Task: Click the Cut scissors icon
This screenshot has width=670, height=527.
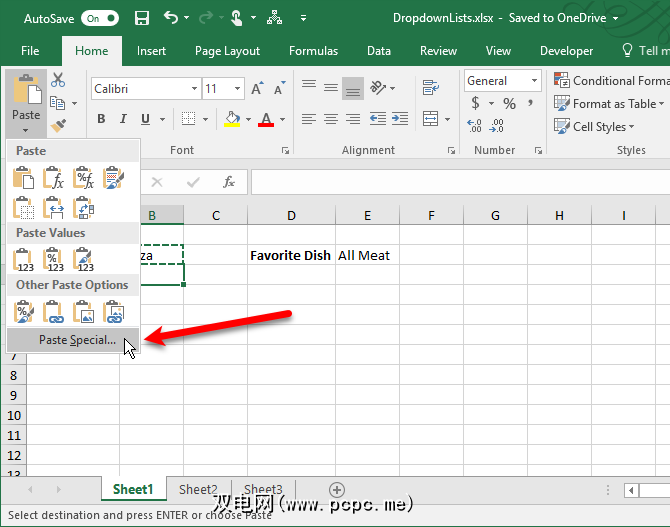Action: 58,80
